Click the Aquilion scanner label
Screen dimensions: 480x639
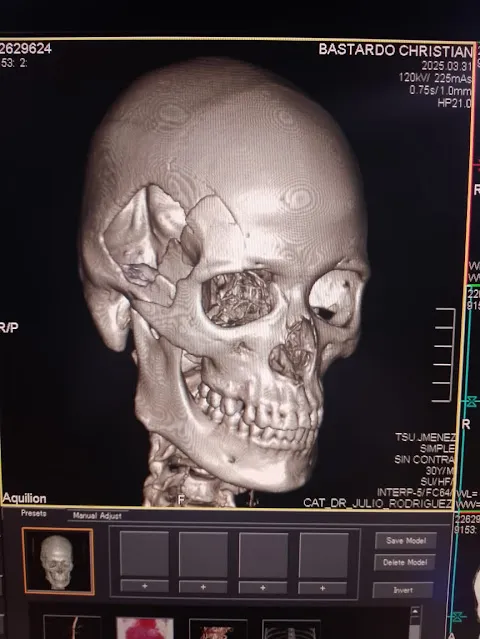pyautogui.click(x=24, y=498)
